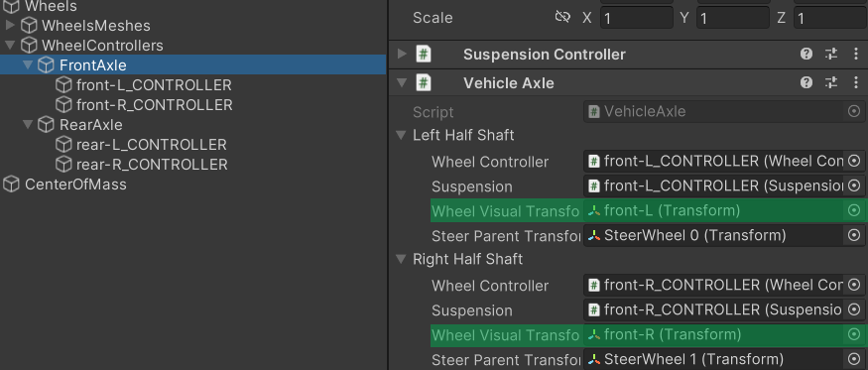868x370 pixels.
Task: Click the VehicleAxle script reference field
Action: point(724,111)
